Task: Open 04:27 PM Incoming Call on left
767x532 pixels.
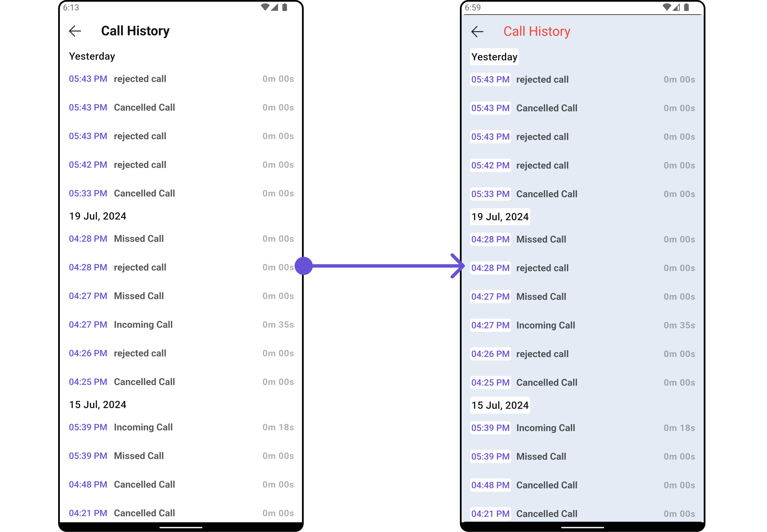Action: tap(143, 325)
